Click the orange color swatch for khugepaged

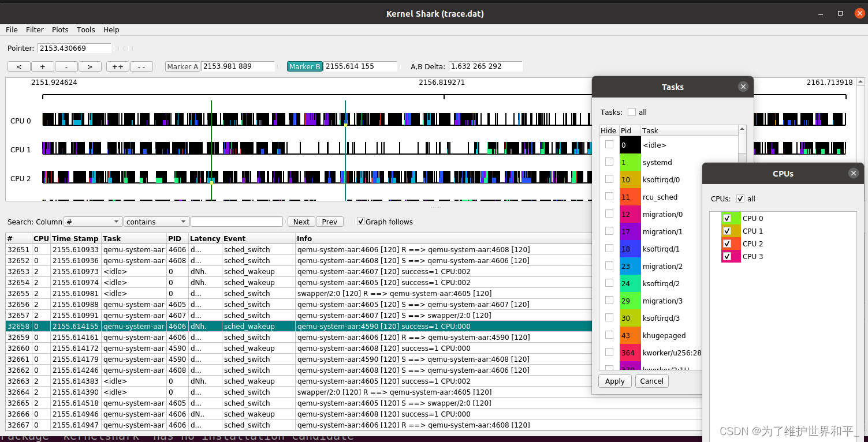coord(630,335)
